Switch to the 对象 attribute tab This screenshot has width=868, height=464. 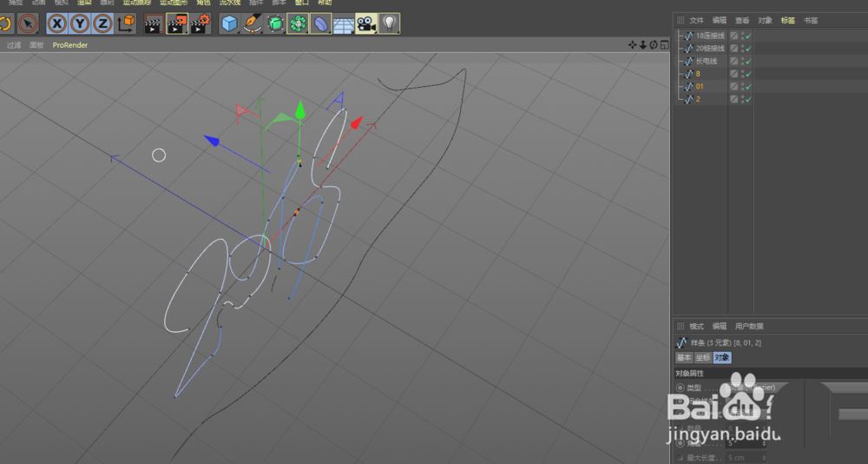coord(722,358)
